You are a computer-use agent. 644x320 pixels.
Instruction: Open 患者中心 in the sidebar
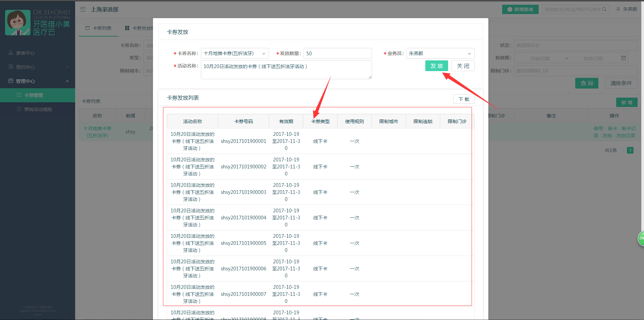coord(25,53)
